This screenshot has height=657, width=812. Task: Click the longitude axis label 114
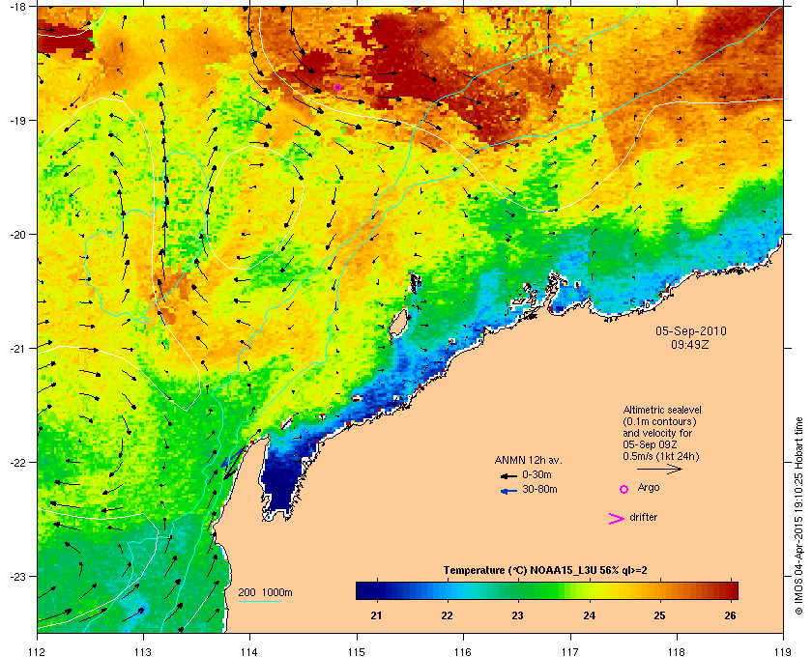(249, 651)
